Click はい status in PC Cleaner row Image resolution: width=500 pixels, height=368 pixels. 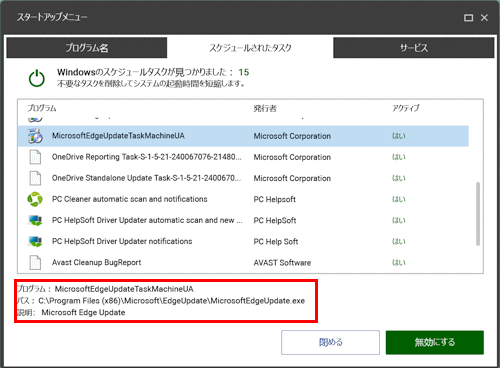point(399,199)
